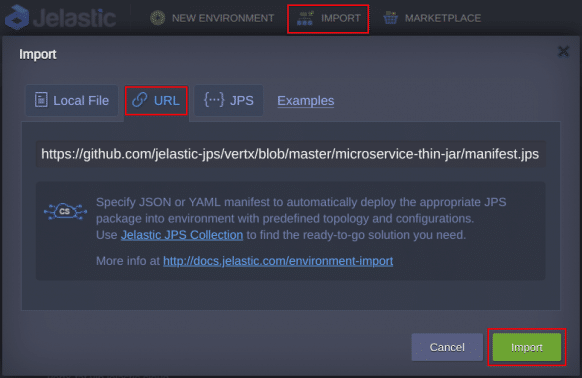The height and width of the screenshot is (378, 582).
Task: Switch to the Local File tab
Action: [72, 101]
